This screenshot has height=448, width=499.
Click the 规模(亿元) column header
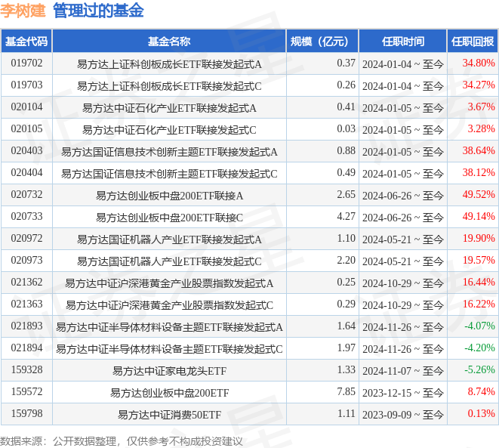(x=322, y=41)
